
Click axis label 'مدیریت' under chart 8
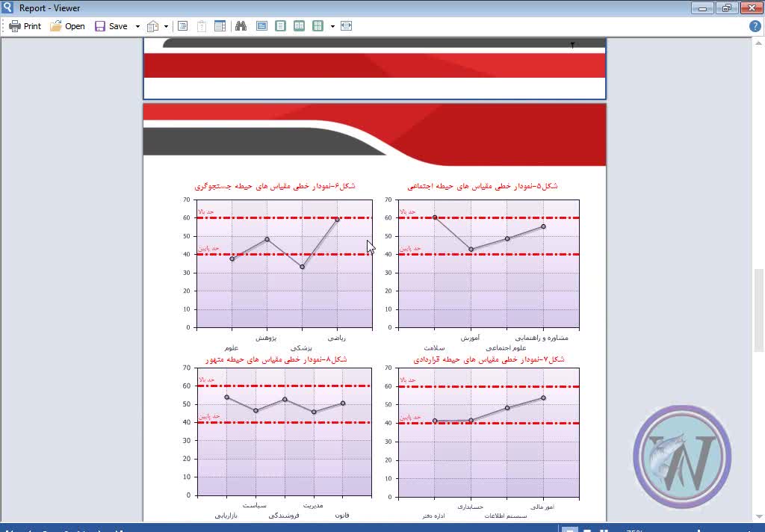point(313,505)
